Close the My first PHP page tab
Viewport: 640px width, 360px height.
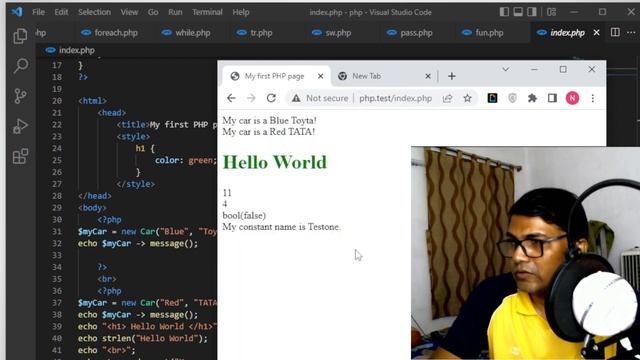tap(320, 76)
